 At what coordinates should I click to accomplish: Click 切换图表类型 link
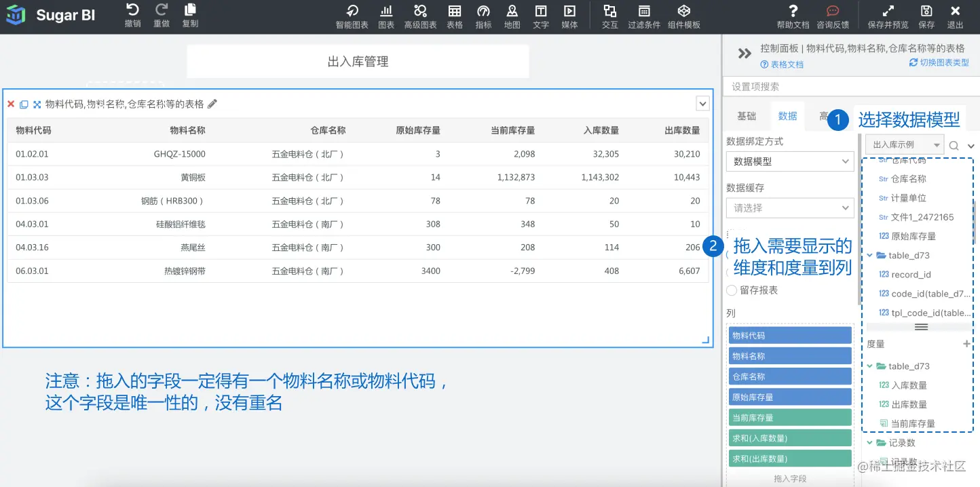pos(939,62)
